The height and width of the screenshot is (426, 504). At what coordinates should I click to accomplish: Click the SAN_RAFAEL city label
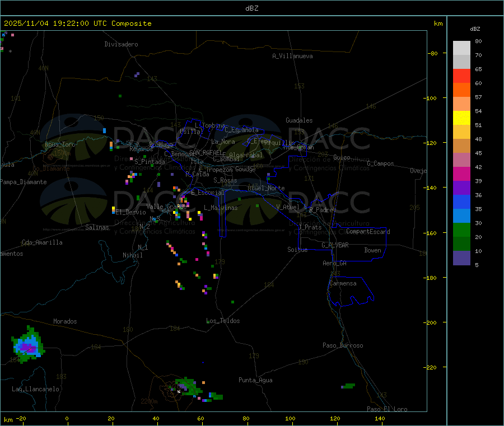tap(206, 152)
